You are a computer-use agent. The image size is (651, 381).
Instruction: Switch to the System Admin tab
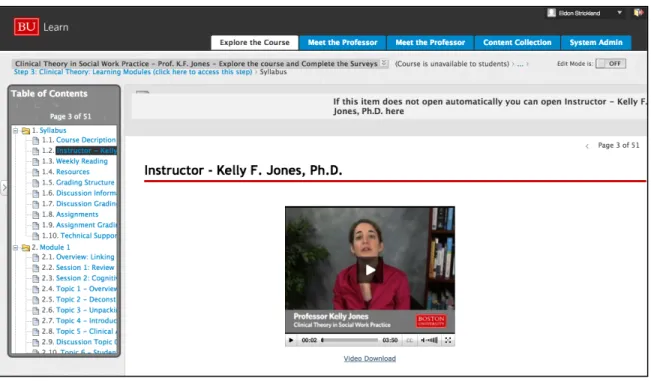[x=596, y=42]
